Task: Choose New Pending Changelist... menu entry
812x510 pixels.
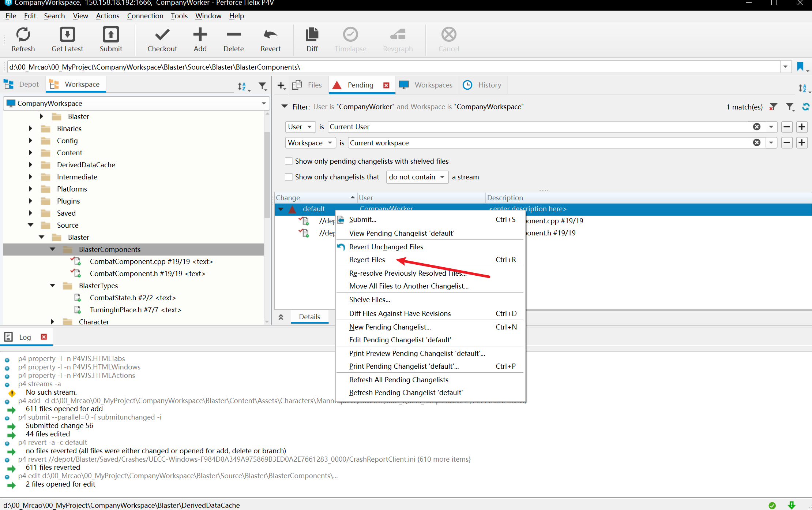Action: tap(430, 327)
